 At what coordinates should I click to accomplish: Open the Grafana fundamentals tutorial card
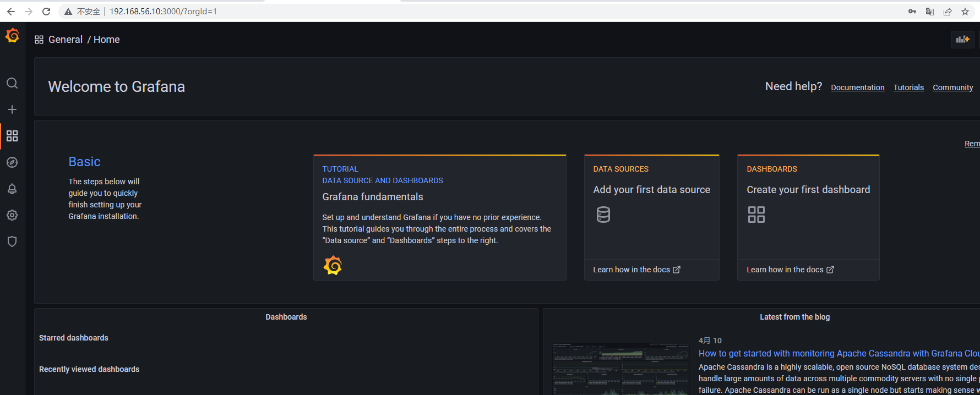click(440, 217)
